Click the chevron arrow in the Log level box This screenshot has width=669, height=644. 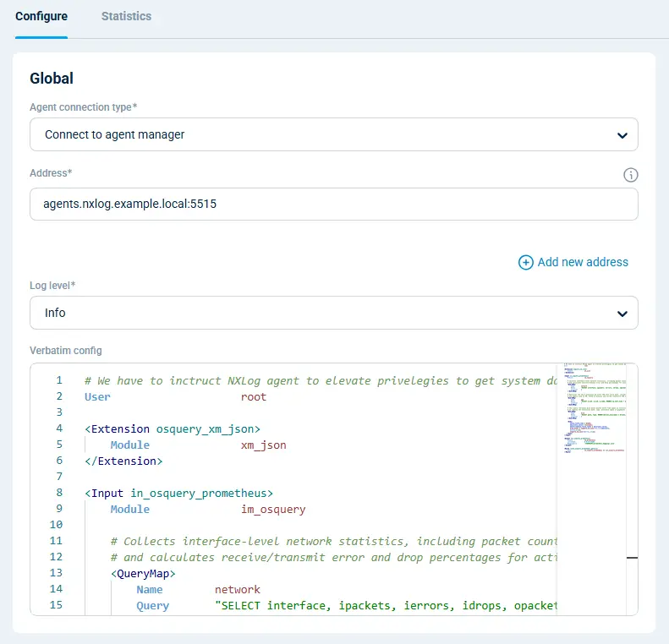(x=622, y=314)
